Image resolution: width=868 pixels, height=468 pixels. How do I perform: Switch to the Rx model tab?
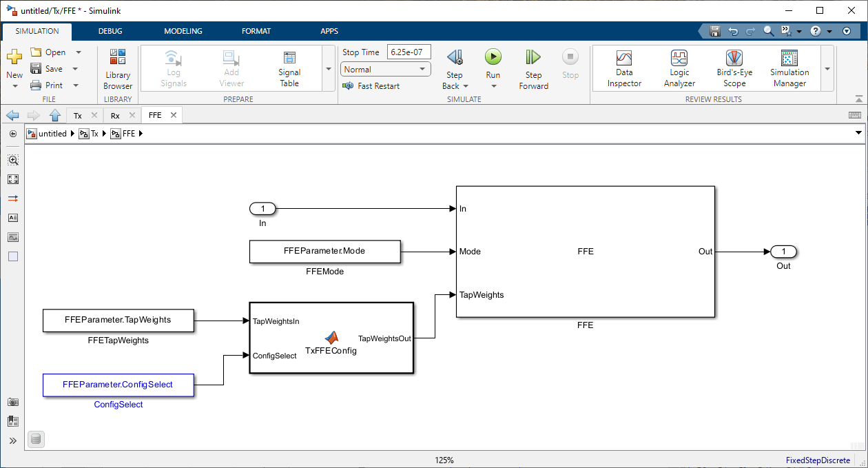[x=115, y=115]
